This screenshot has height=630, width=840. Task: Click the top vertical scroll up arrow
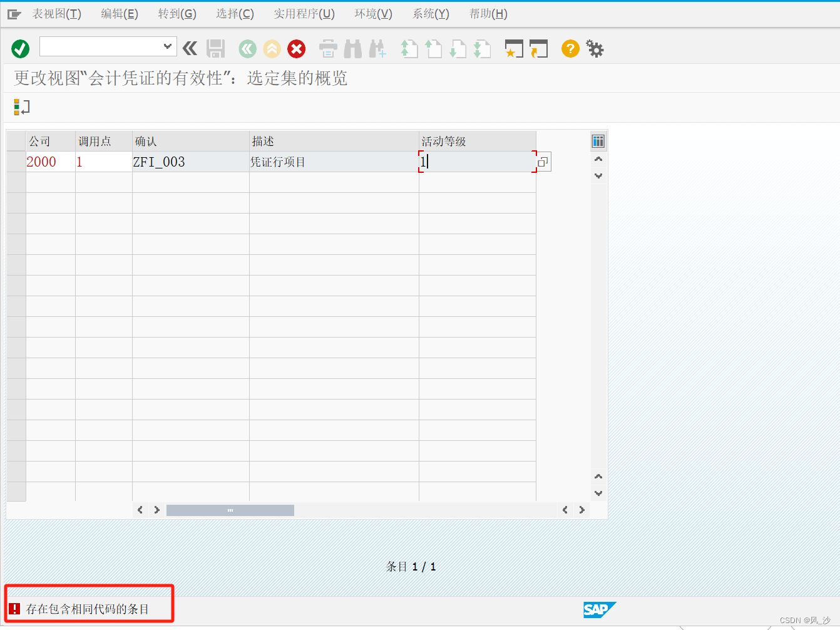pyautogui.click(x=598, y=159)
